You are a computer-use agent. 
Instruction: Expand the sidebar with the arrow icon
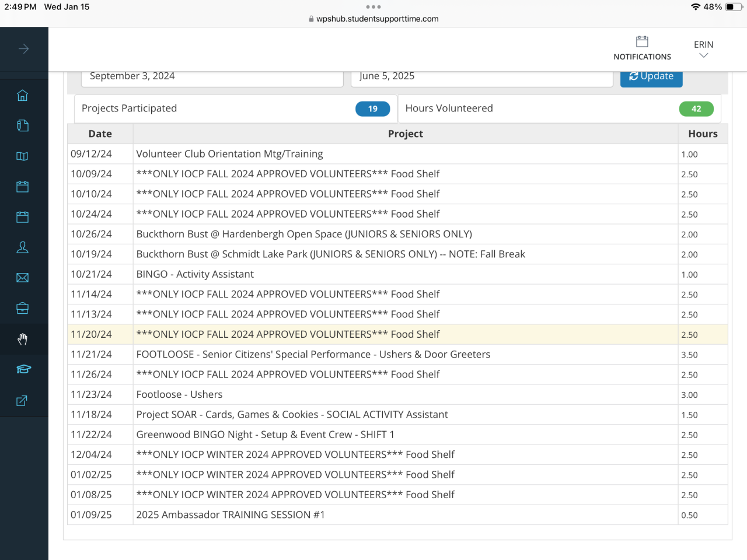[23, 49]
